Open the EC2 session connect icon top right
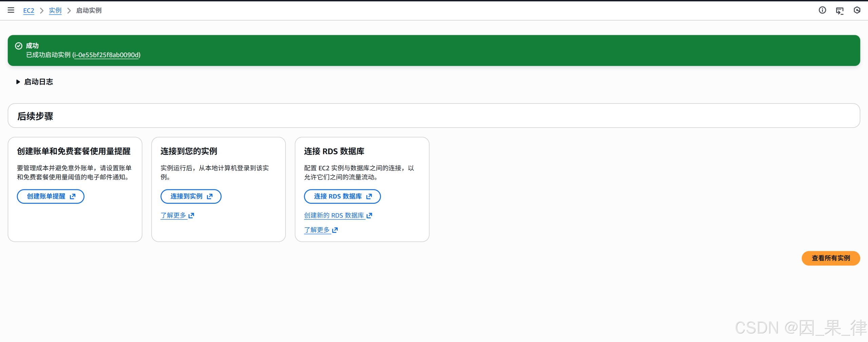Viewport: 868px width, 342px height. click(x=840, y=10)
